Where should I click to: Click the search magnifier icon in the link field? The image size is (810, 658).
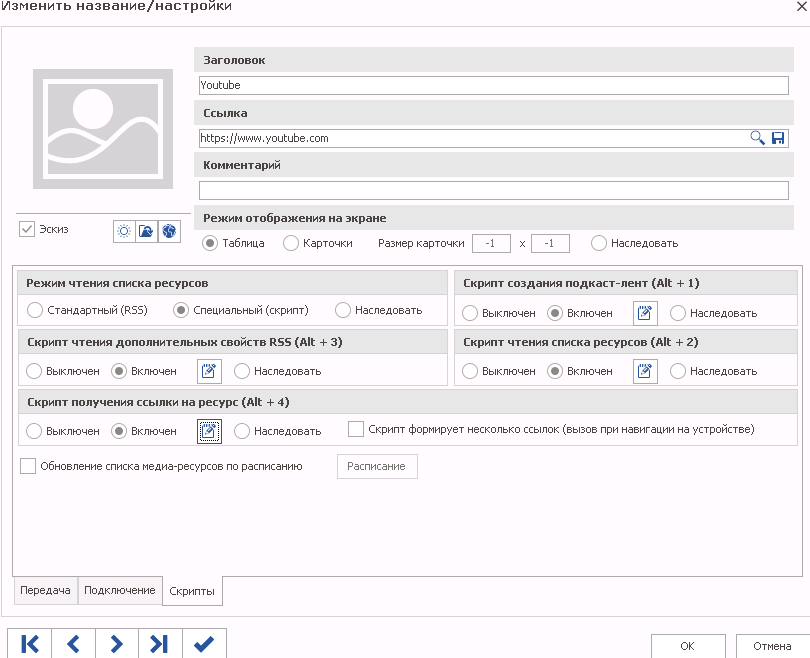pos(758,138)
